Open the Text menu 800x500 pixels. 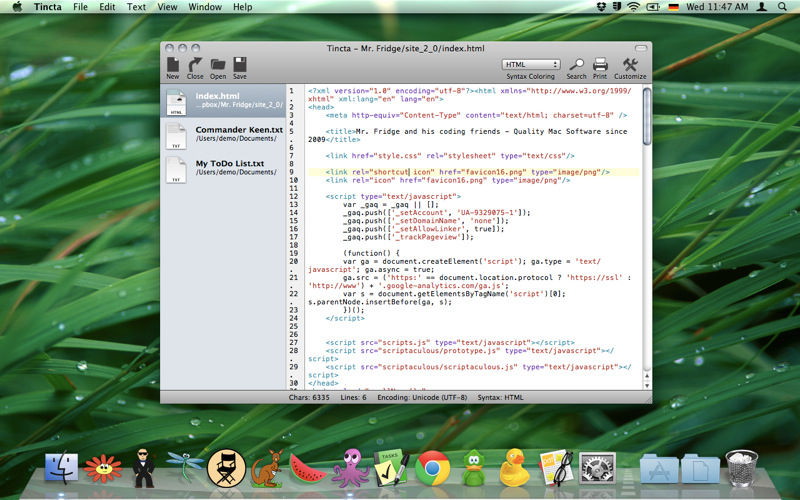(x=136, y=7)
